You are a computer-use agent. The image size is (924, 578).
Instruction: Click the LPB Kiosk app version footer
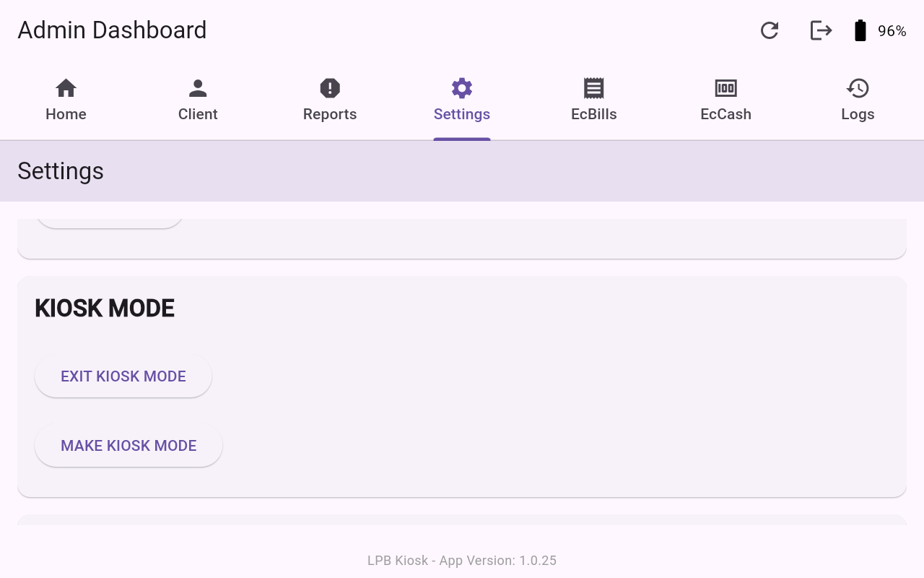(x=462, y=561)
